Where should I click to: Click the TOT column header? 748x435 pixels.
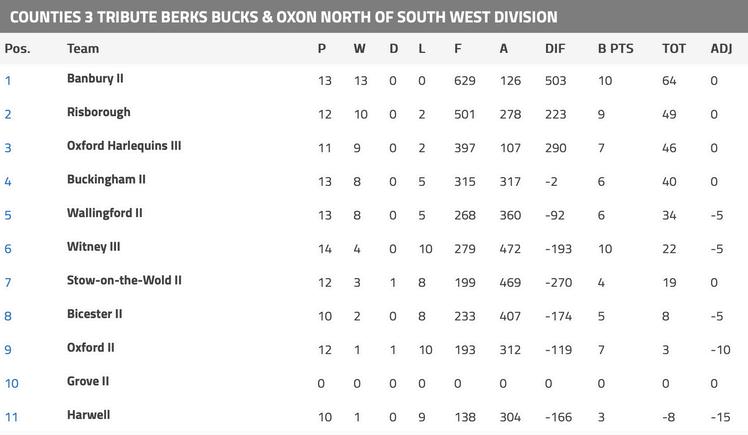pos(674,48)
